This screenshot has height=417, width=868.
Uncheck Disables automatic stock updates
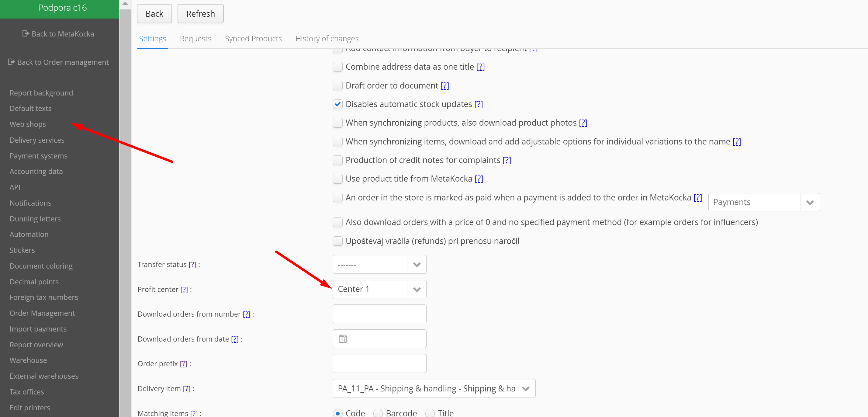click(337, 104)
